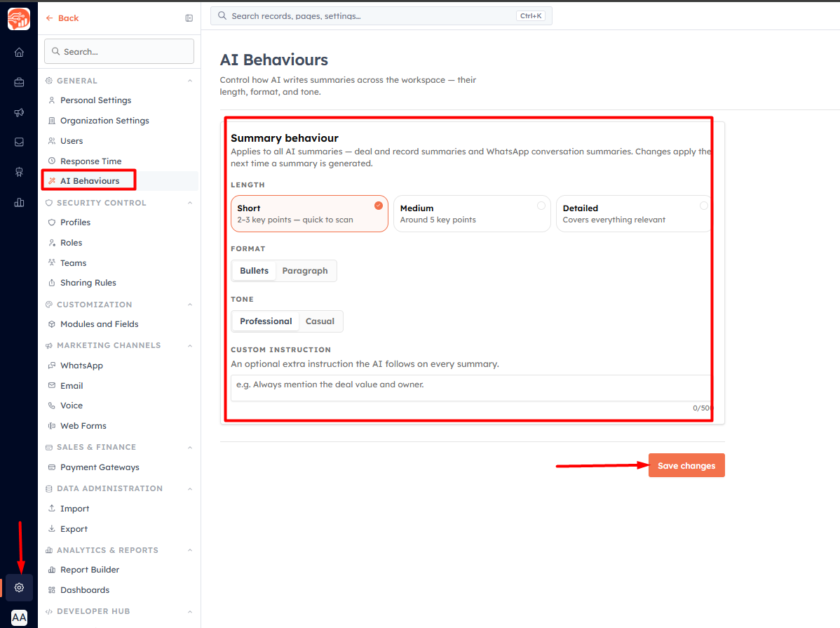
Task: Open the inbox icon in left rail
Action: [20, 142]
